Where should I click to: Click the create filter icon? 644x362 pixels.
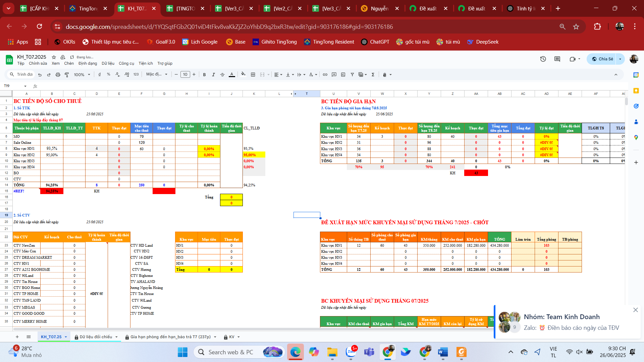352,74
